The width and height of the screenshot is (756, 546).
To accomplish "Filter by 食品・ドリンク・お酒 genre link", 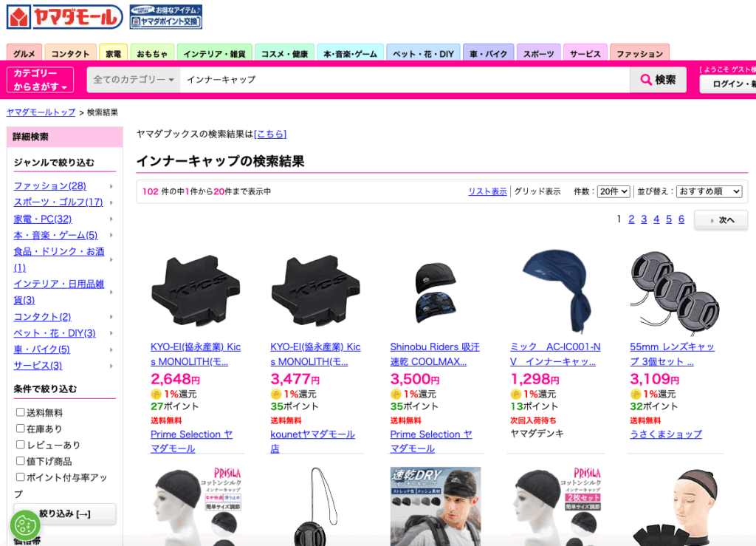I will click(59, 259).
